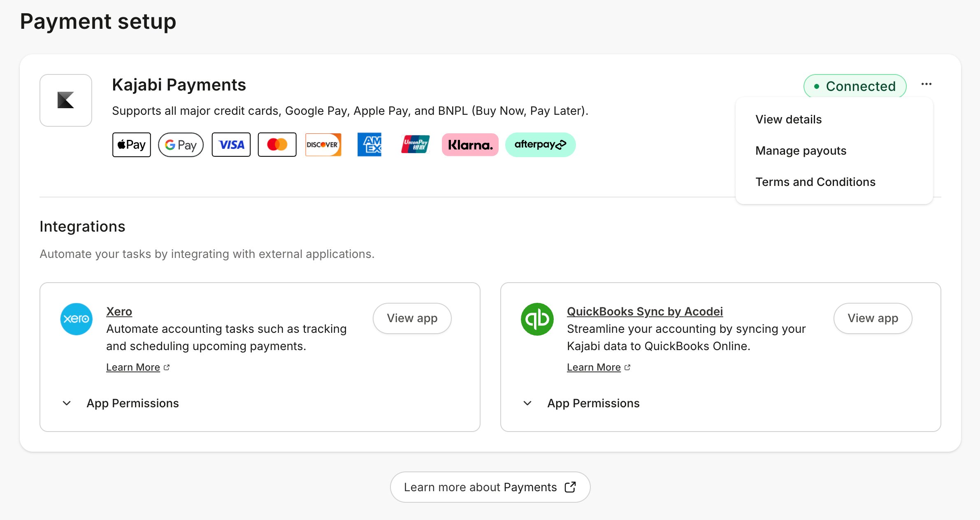Click the Payment setup page title
The width and height of the screenshot is (980, 520).
(x=98, y=21)
